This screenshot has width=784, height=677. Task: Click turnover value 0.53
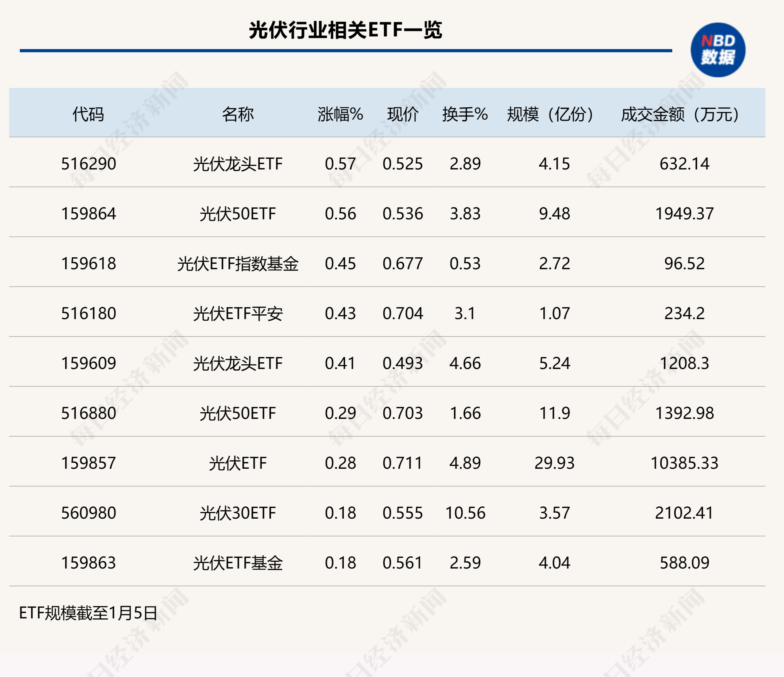click(x=465, y=264)
